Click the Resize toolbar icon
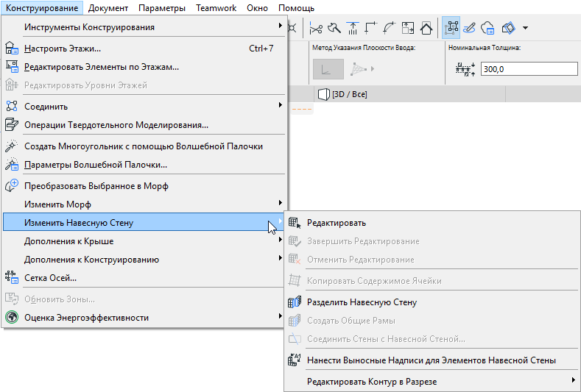The width and height of the screenshot is (581, 392). point(408,28)
